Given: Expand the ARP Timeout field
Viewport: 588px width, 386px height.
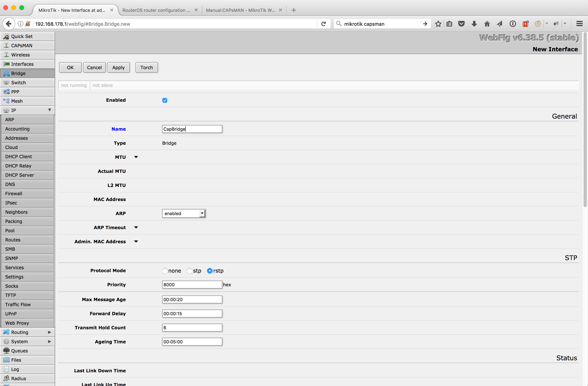Looking at the screenshot, I should [x=136, y=227].
